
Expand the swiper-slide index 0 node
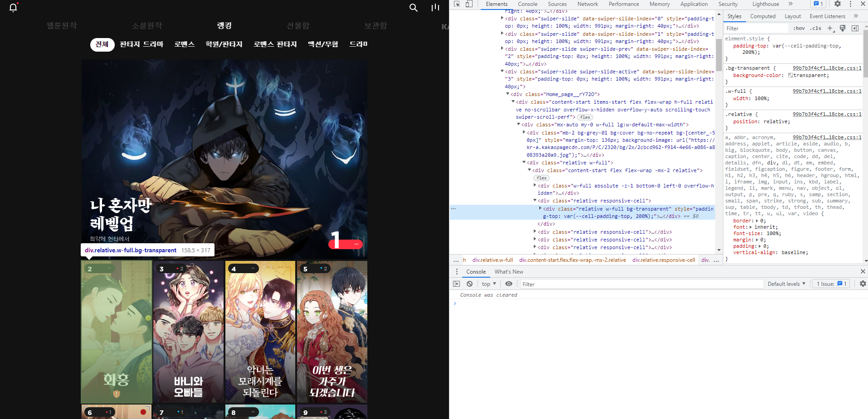click(502, 18)
